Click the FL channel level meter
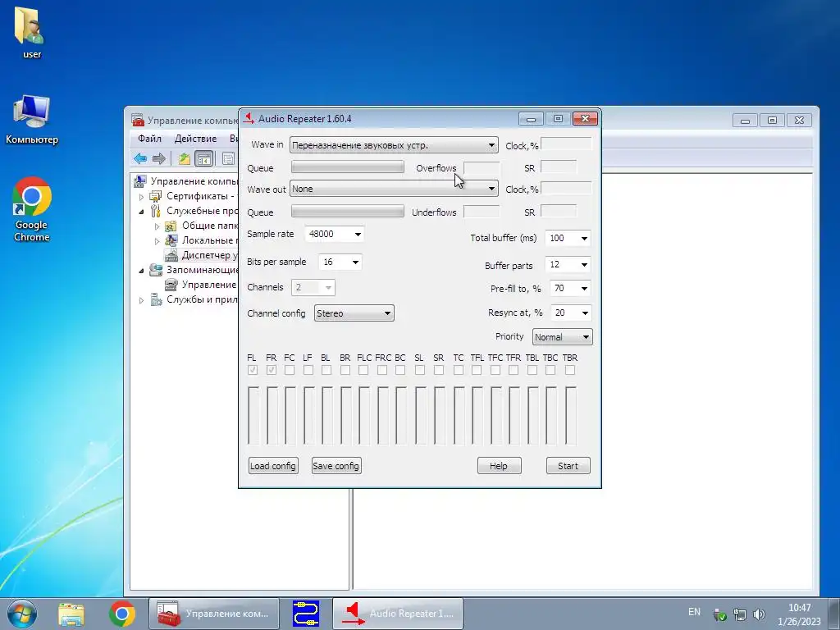This screenshot has width=840, height=630. click(x=253, y=415)
